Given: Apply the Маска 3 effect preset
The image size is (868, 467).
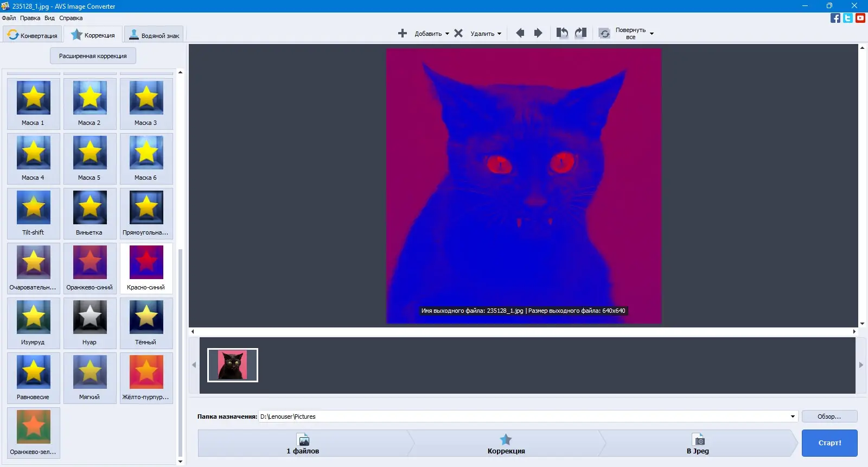Looking at the screenshot, I should pos(146,104).
